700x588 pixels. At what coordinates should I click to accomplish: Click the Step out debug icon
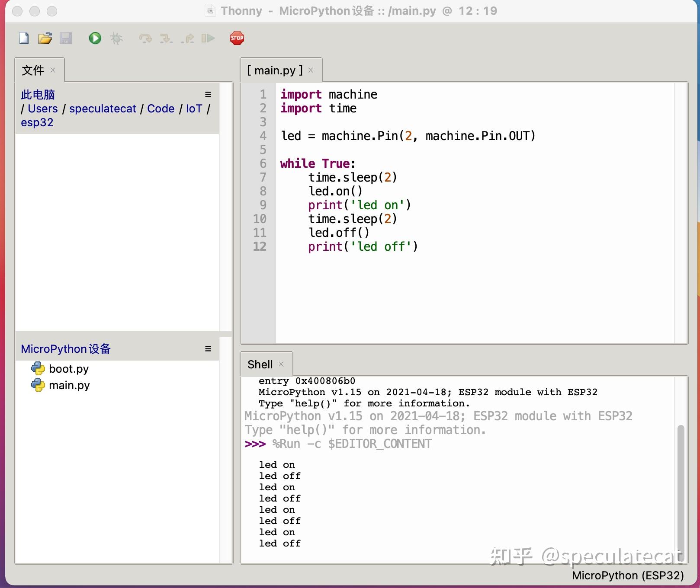click(x=187, y=38)
